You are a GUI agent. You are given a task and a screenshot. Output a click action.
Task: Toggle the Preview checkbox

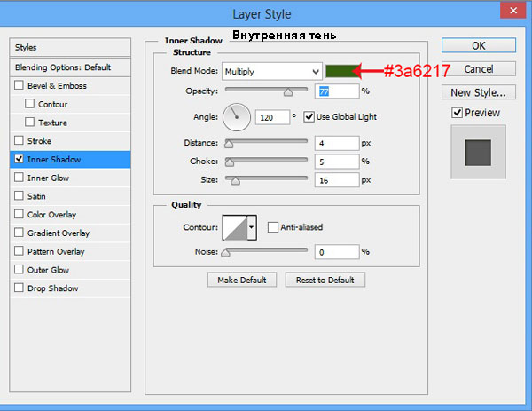[x=457, y=113]
